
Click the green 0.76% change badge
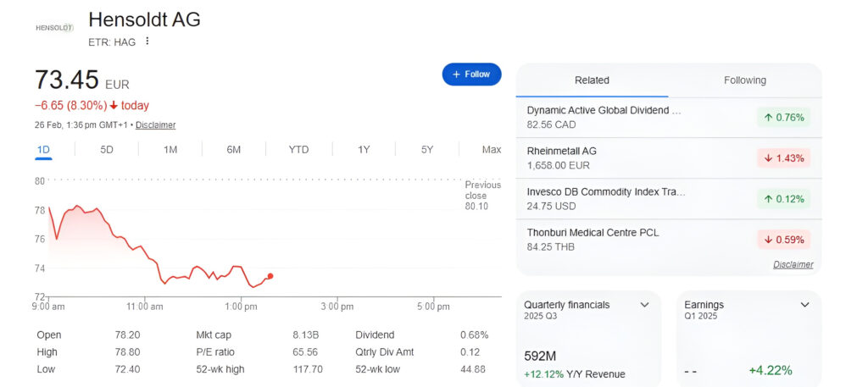pyautogui.click(x=783, y=118)
